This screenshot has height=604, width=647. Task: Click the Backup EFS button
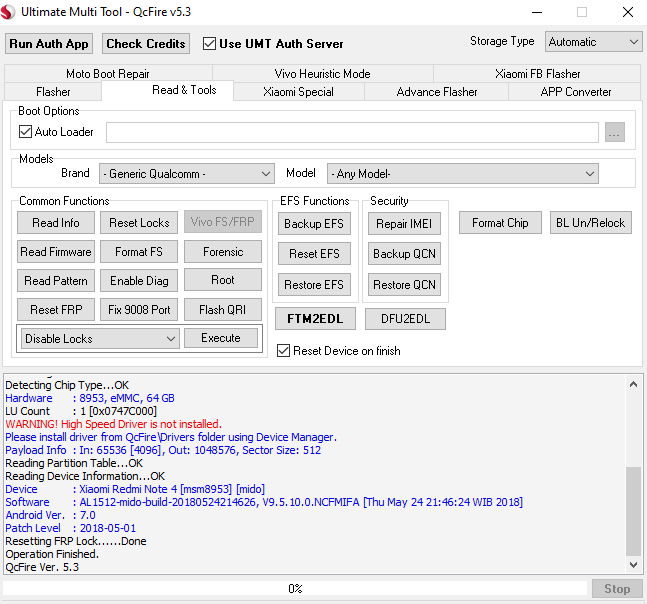click(314, 224)
